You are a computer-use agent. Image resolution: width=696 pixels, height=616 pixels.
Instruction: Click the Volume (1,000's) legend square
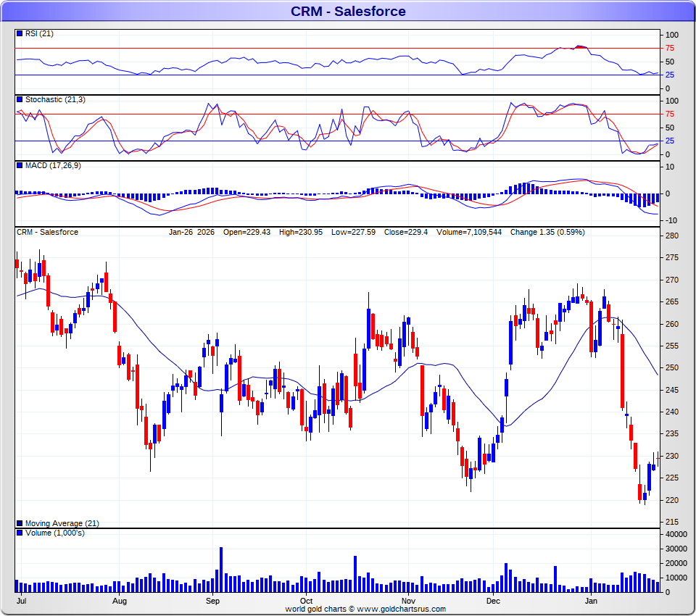[x=20, y=533]
